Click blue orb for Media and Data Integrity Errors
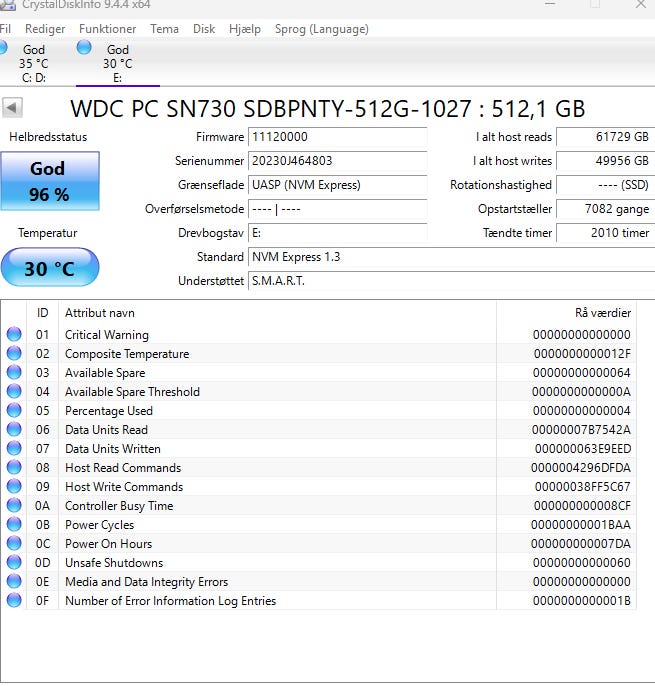The width and height of the screenshot is (655, 686). coord(14,582)
